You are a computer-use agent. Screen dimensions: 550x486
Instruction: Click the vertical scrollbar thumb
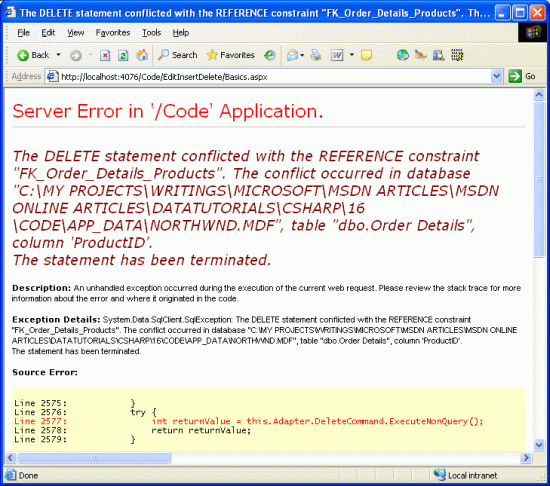click(539, 180)
